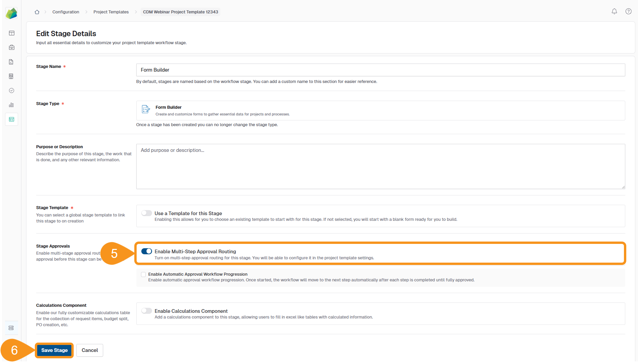Check Enable Automatic Approval Workflow Progression
The width and height of the screenshot is (638, 364).
(143, 274)
